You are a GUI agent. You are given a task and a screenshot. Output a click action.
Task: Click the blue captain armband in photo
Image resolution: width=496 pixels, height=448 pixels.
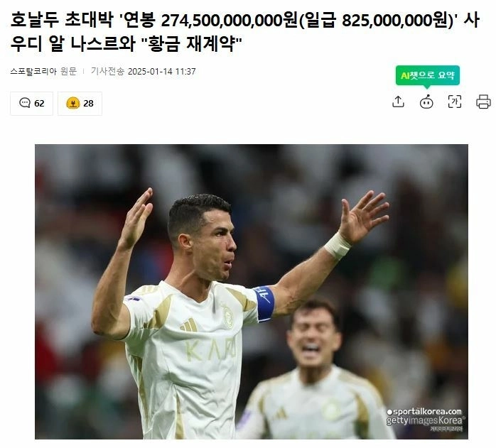(264, 303)
